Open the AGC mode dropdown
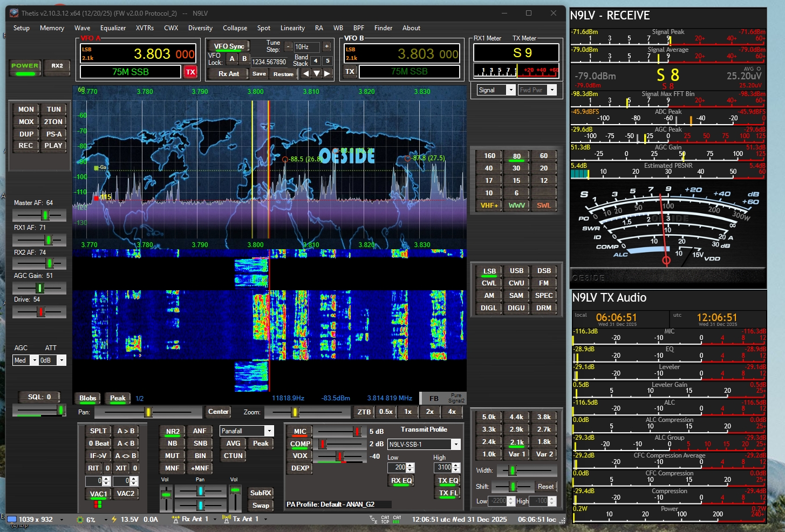Image resolution: width=785 pixels, height=532 pixels. pos(34,360)
